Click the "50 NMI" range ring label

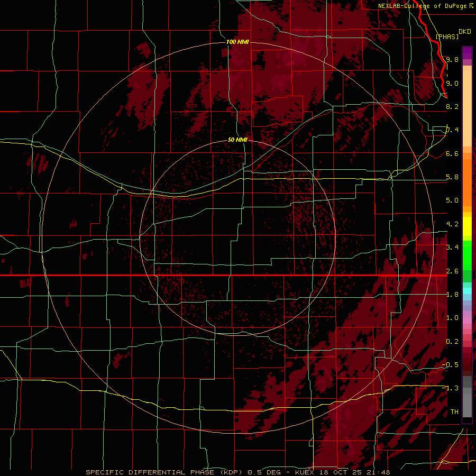[237, 140]
